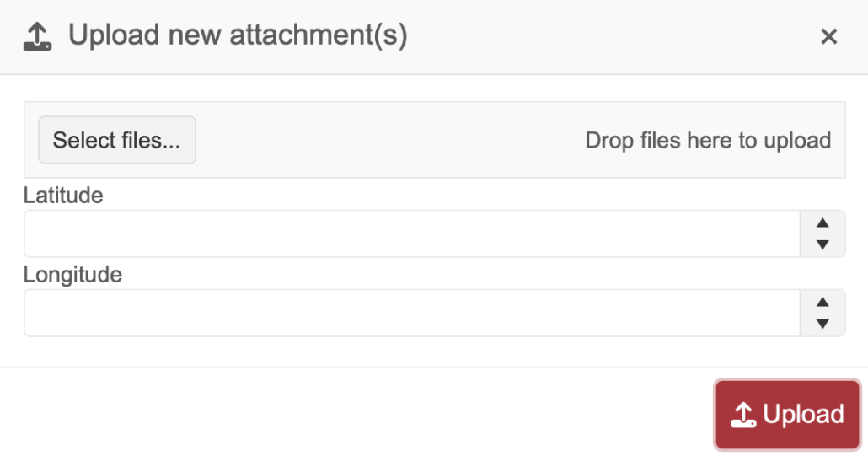Screen dimensions: 868x456
Task: Click the red Upload button
Action: pyautogui.click(x=787, y=414)
